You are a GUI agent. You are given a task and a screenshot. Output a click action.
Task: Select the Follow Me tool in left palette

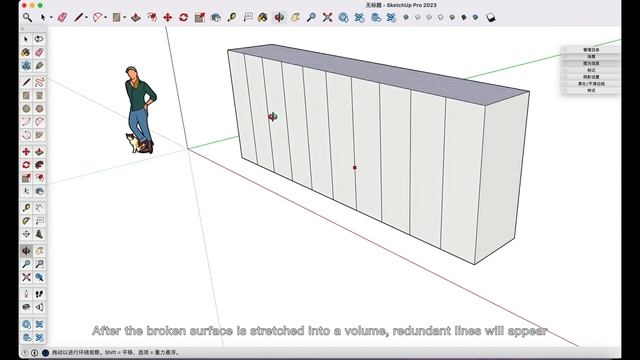pyautogui.click(x=39, y=165)
